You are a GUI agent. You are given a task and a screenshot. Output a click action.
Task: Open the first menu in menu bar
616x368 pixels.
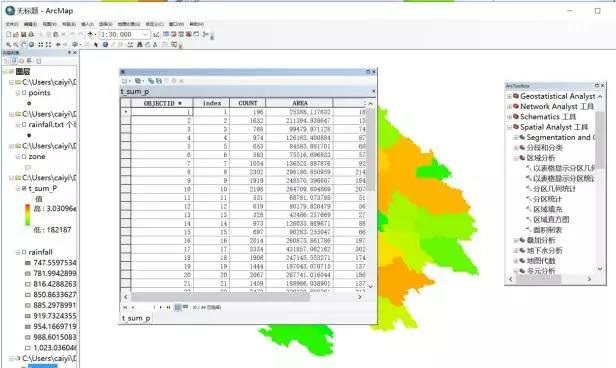tap(11, 24)
